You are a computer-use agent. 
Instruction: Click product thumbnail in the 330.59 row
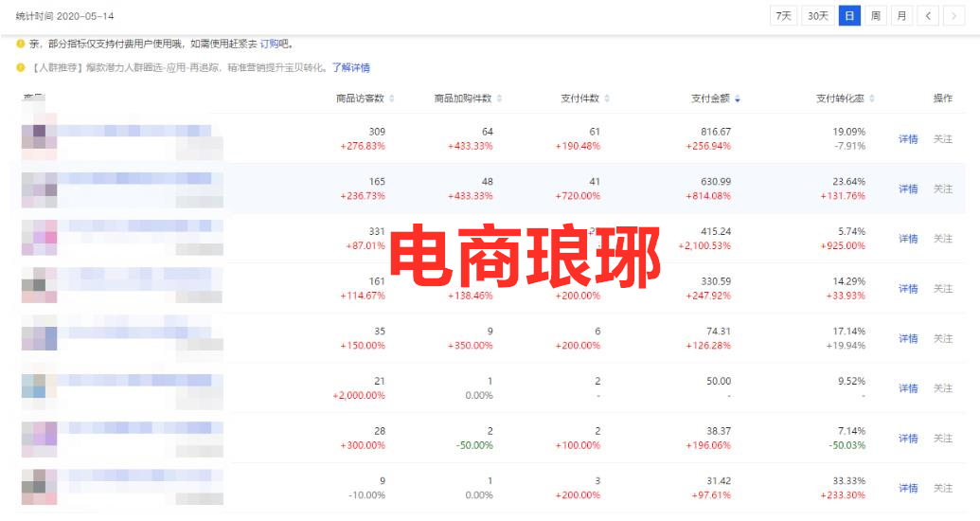click(x=40, y=285)
